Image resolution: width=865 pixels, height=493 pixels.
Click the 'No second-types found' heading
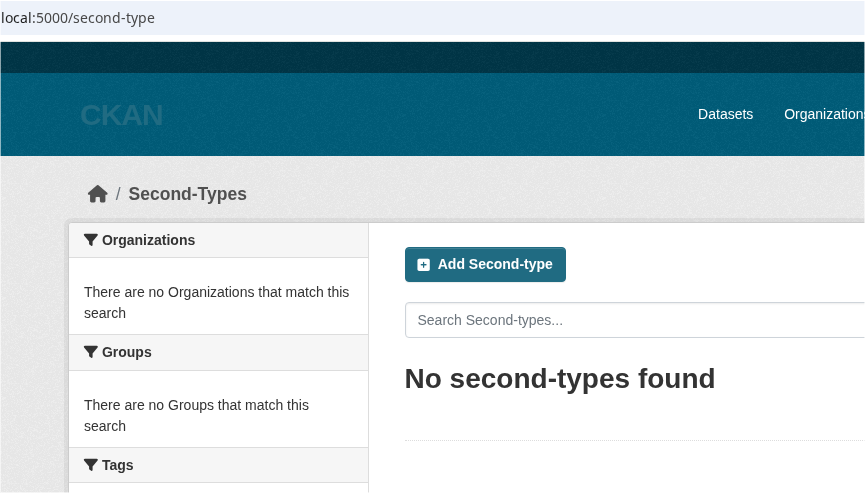tap(559, 378)
